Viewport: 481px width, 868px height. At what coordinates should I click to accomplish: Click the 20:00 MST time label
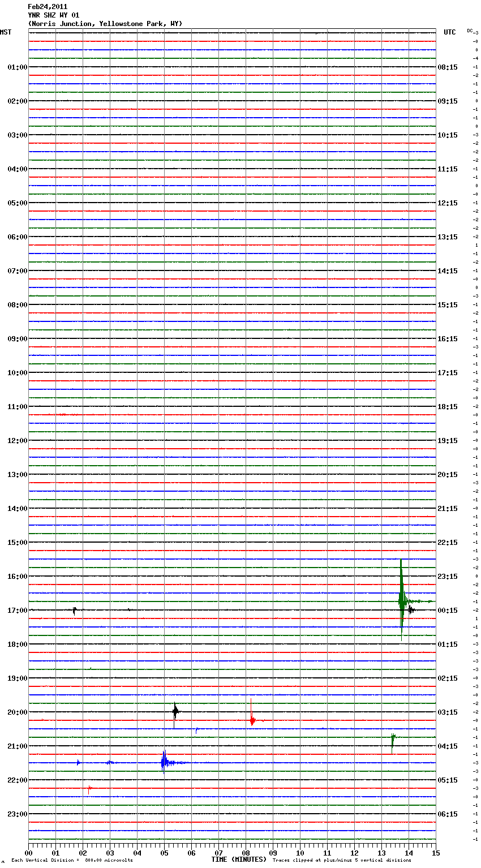[x=18, y=712]
